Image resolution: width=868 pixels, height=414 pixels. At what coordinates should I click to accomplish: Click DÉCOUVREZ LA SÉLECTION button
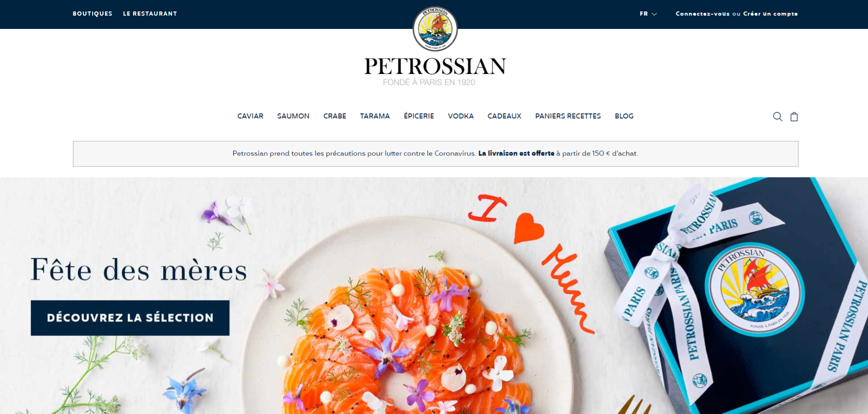click(130, 318)
